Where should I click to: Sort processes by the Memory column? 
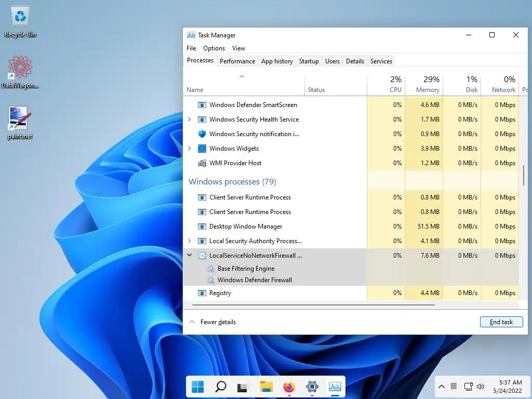pos(424,84)
